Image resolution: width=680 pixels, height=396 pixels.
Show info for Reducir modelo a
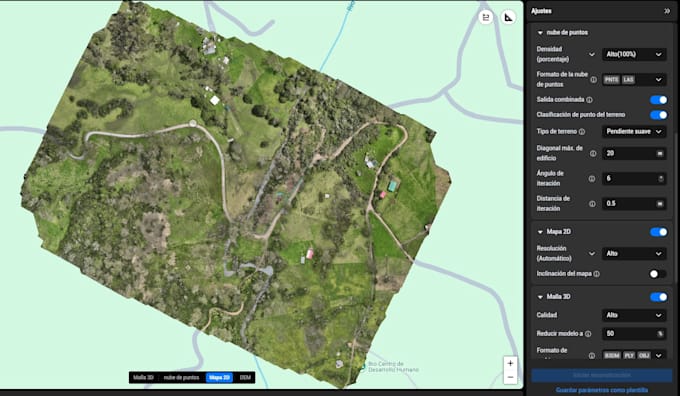tap(588, 334)
